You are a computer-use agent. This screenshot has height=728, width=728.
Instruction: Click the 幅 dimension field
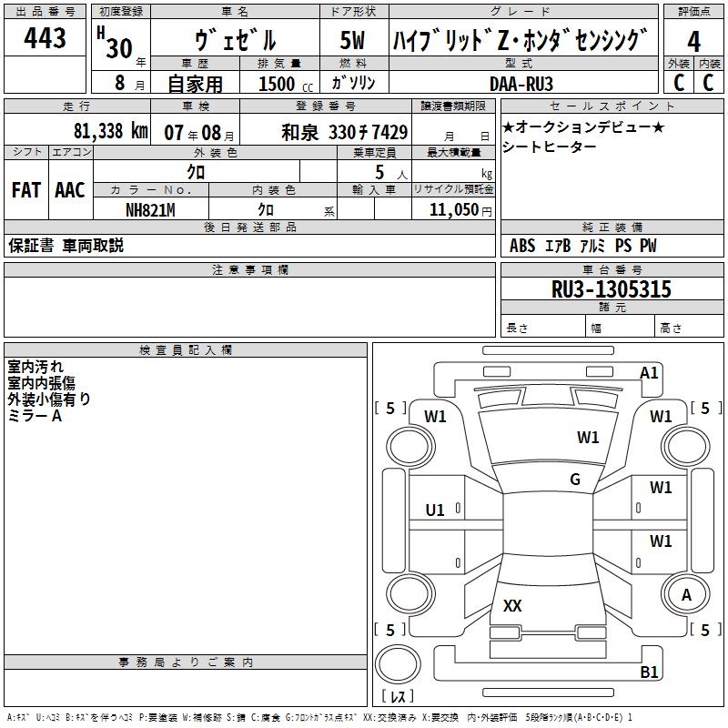point(620,327)
